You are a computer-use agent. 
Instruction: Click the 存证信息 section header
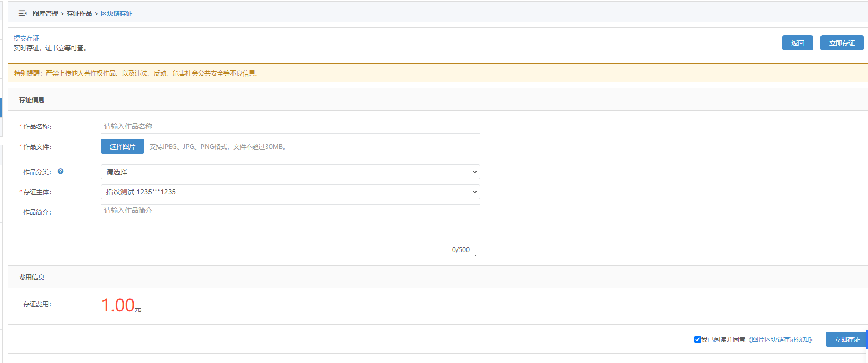tap(32, 100)
